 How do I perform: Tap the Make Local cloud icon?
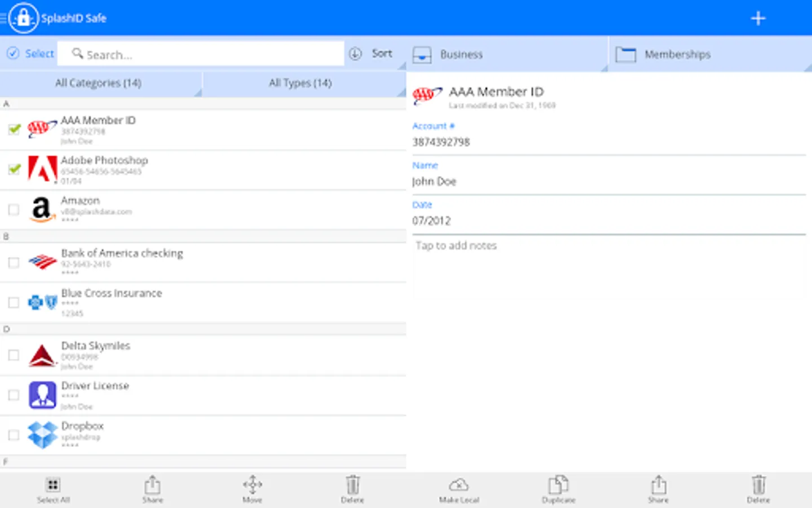click(x=458, y=484)
